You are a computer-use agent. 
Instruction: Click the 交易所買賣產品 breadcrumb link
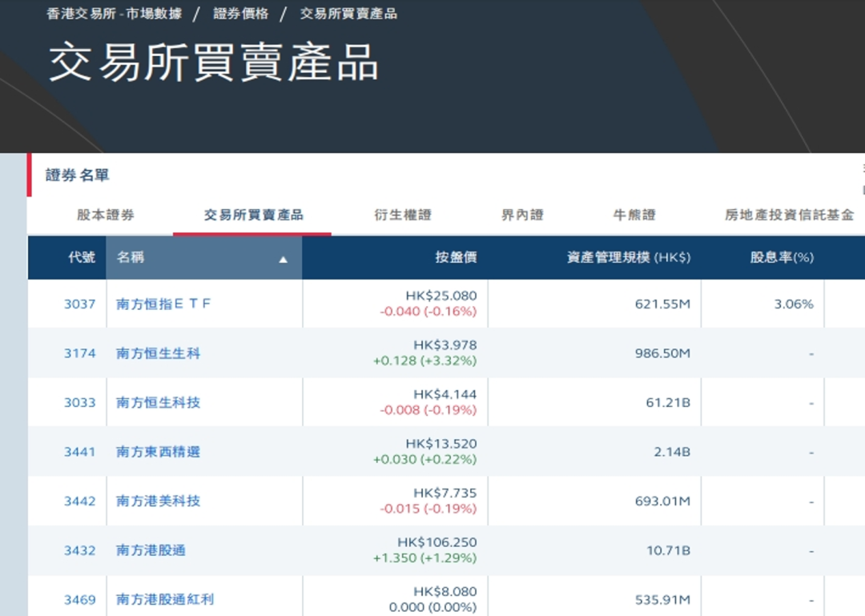(348, 14)
